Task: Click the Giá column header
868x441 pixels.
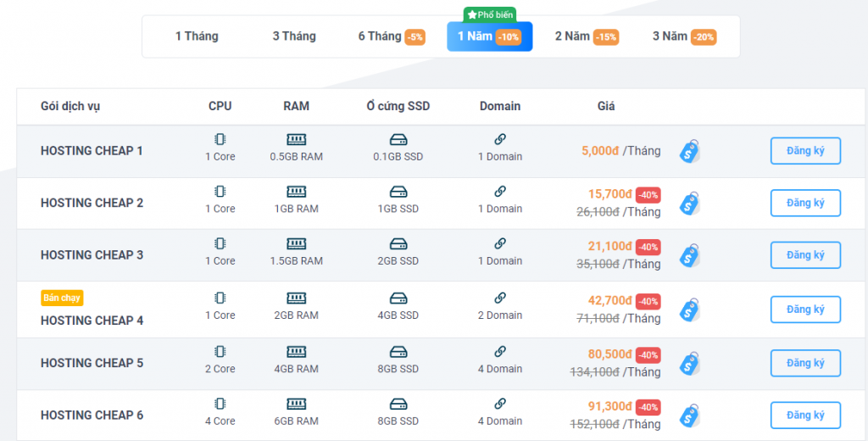Action: (606, 106)
